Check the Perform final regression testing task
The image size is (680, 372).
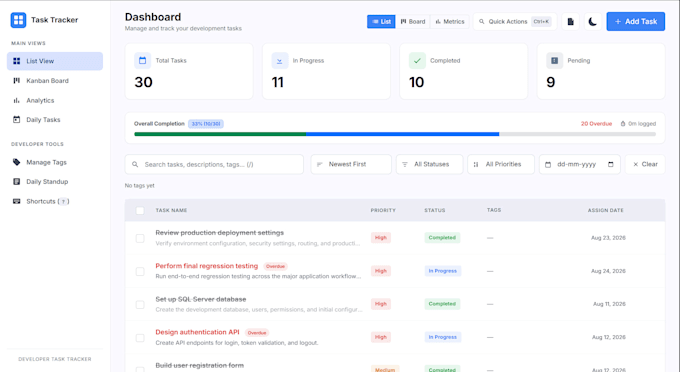(140, 271)
